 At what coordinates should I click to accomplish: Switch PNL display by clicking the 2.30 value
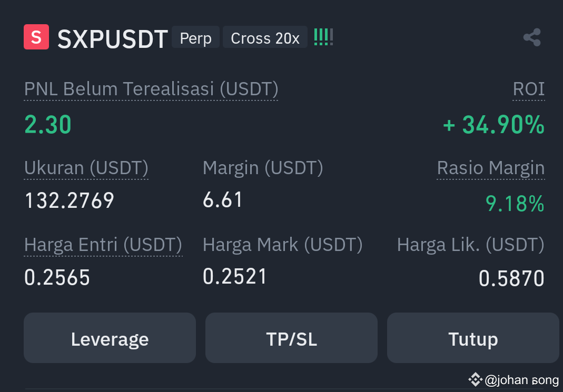coord(47,125)
